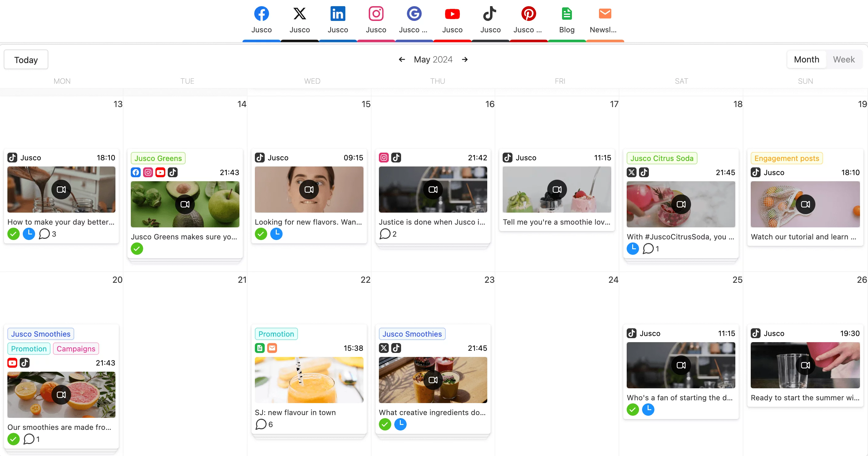Screen dimensions: 868x456
Task: Click Today button to return to current date
Action: click(x=26, y=60)
